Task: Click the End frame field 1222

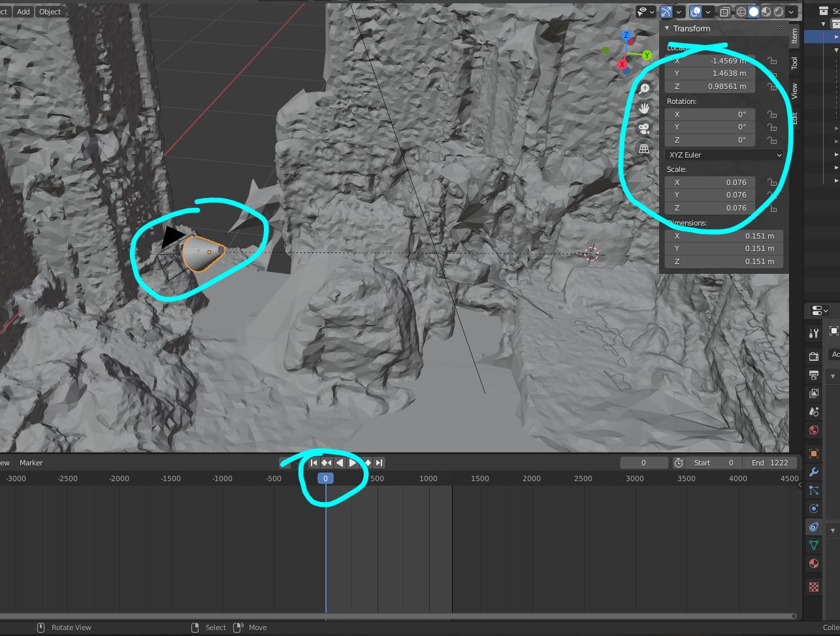Action: (x=769, y=463)
